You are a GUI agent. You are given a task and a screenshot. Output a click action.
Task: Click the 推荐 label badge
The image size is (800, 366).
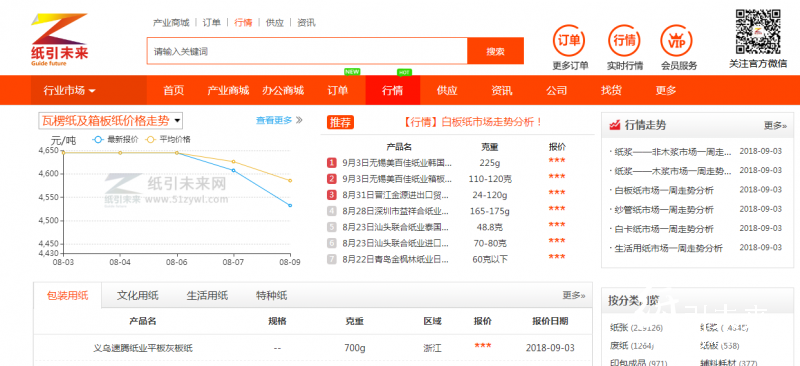click(x=340, y=123)
